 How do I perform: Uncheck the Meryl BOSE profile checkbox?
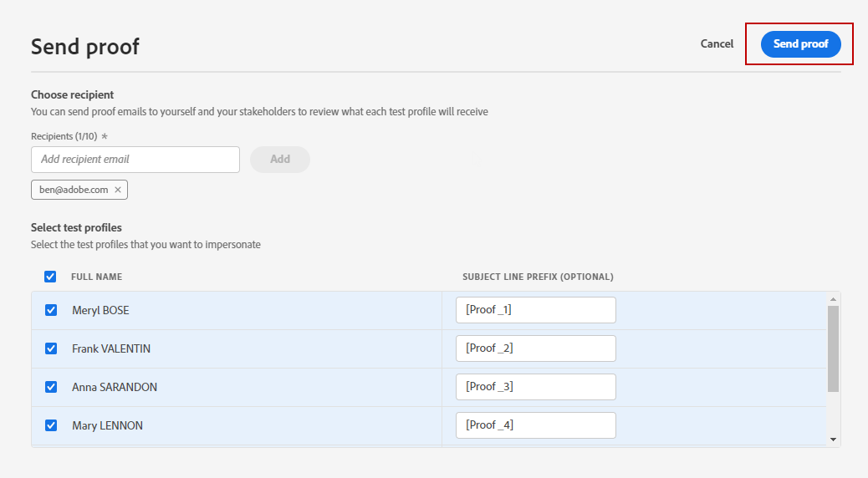pos(51,310)
